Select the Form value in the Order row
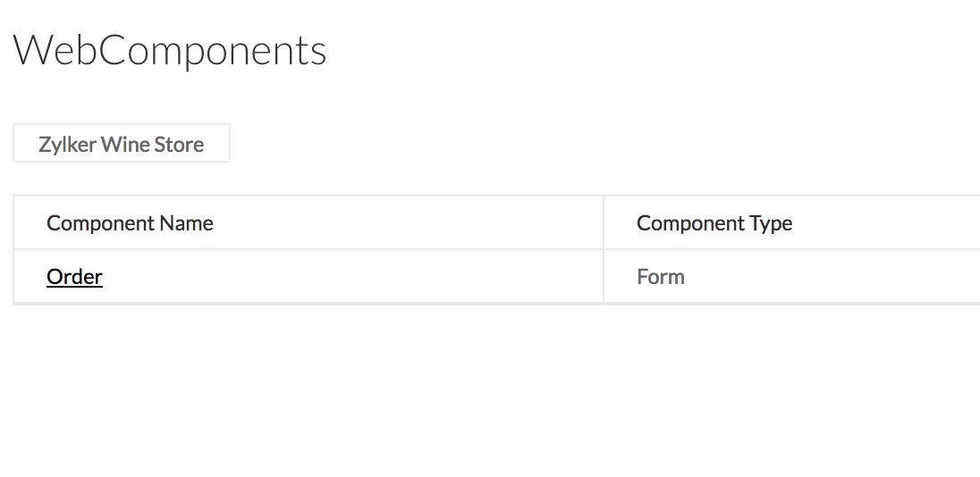 661,277
